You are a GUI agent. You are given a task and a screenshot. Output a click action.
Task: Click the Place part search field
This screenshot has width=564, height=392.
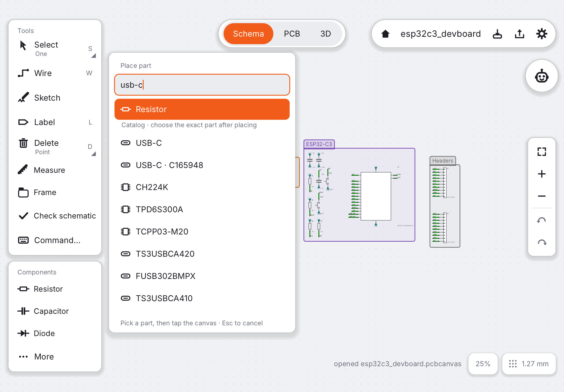coord(202,85)
